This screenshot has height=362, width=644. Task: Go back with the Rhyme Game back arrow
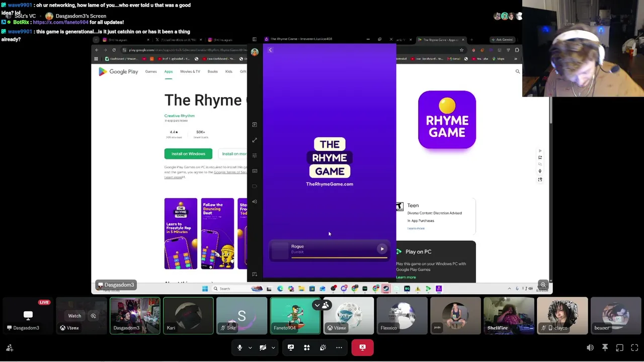[x=270, y=50]
